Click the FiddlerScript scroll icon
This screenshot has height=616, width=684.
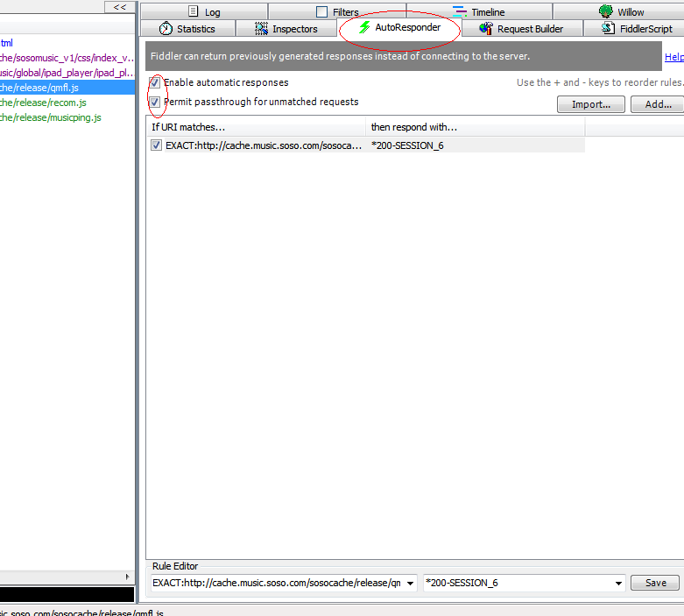608,28
